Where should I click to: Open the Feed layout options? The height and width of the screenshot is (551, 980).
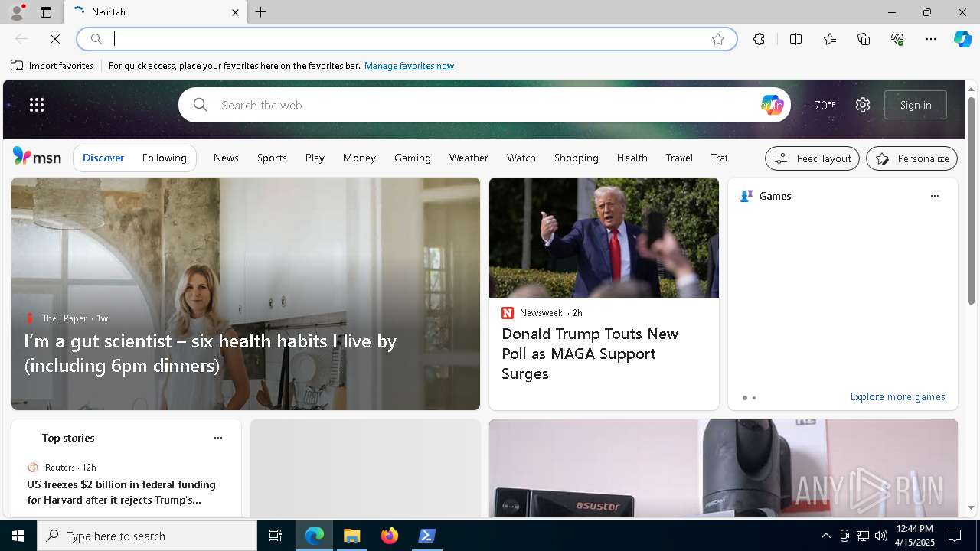click(x=812, y=158)
